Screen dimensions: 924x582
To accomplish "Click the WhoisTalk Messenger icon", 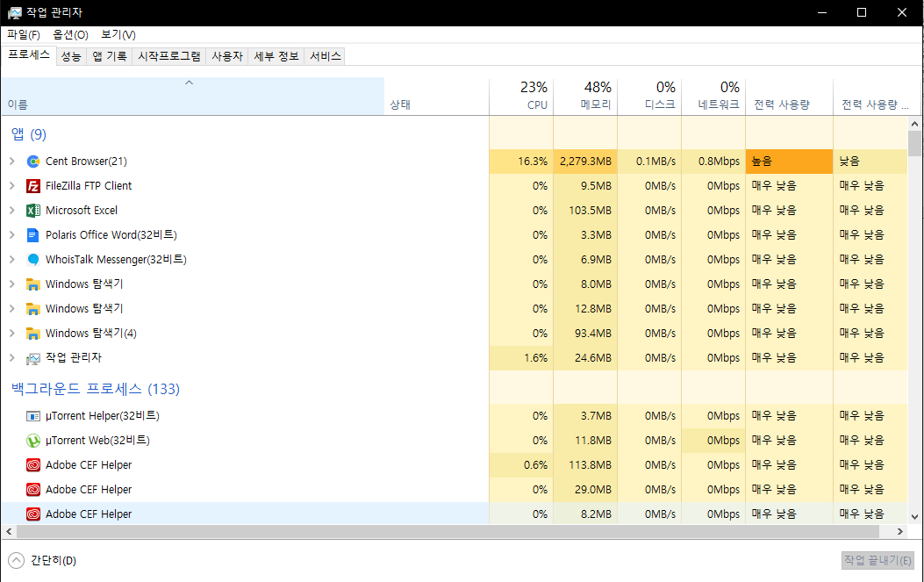I will point(33,260).
